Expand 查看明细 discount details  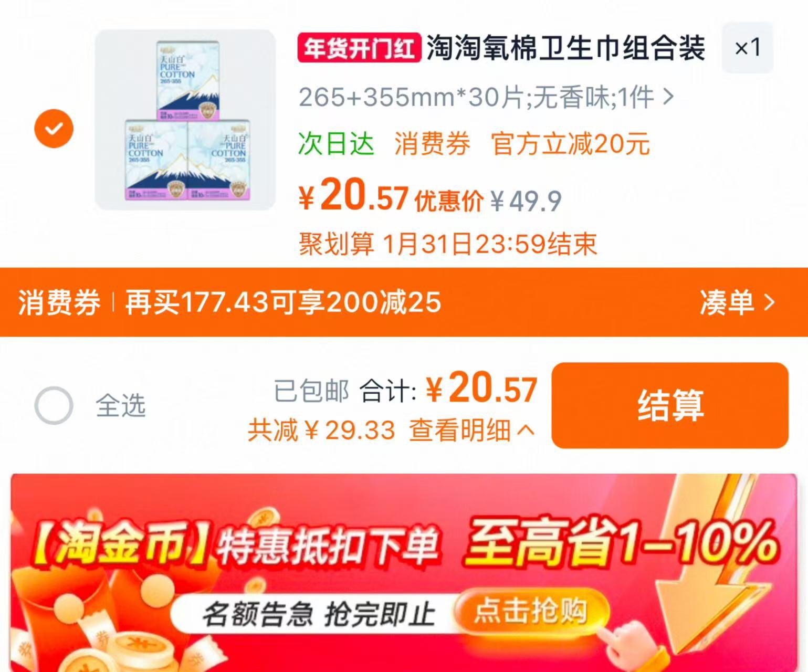coord(472,430)
